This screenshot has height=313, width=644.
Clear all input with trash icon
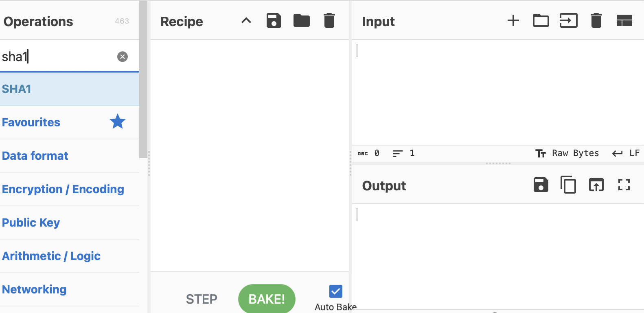(x=596, y=20)
